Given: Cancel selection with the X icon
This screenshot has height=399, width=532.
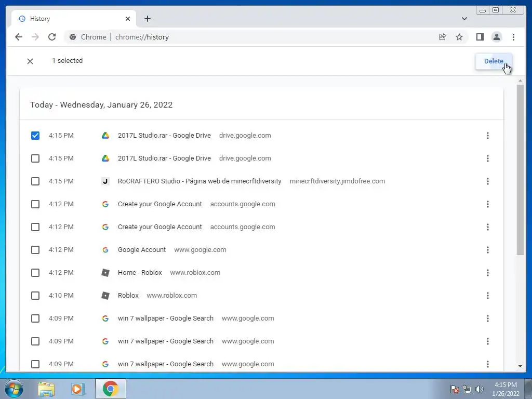Looking at the screenshot, I should pyautogui.click(x=30, y=61).
